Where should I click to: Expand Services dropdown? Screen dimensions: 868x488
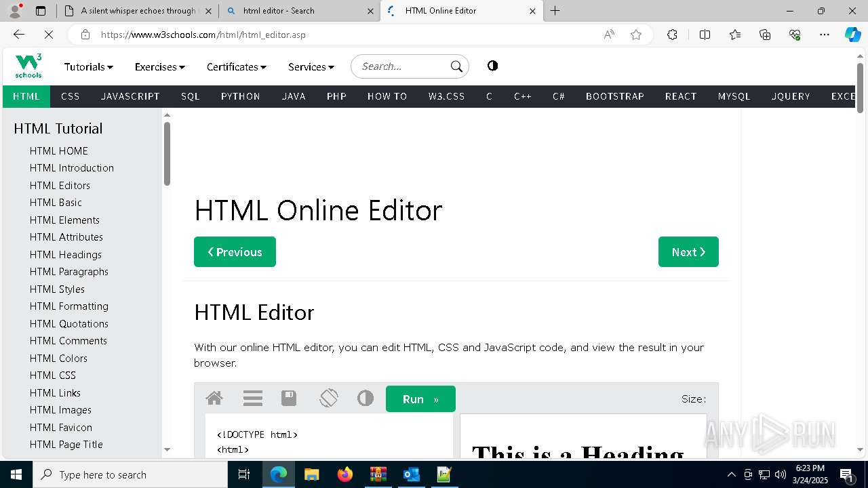coord(311,66)
